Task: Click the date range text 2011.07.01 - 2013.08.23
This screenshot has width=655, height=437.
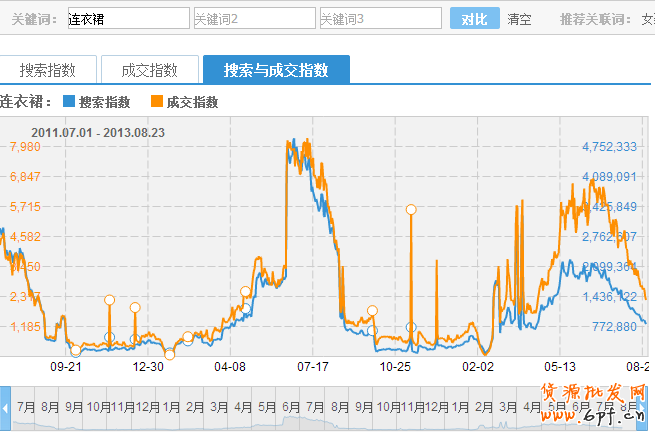Action: (x=98, y=131)
